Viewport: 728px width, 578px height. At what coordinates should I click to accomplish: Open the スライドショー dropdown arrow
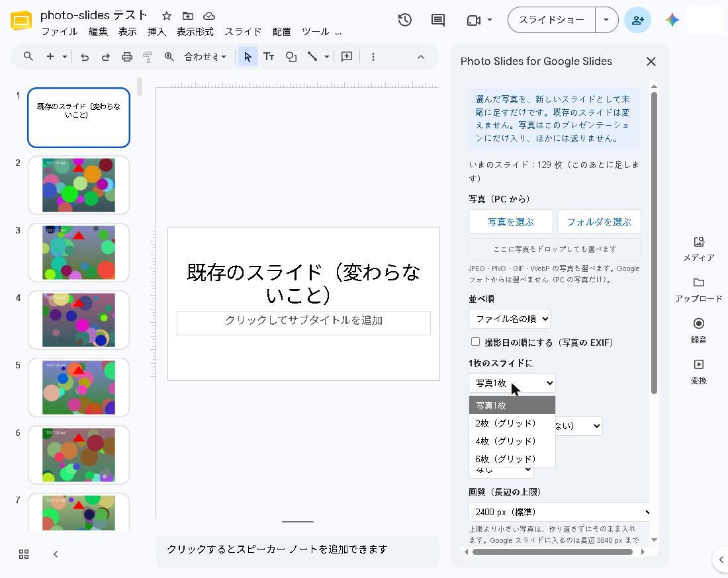[x=606, y=20]
